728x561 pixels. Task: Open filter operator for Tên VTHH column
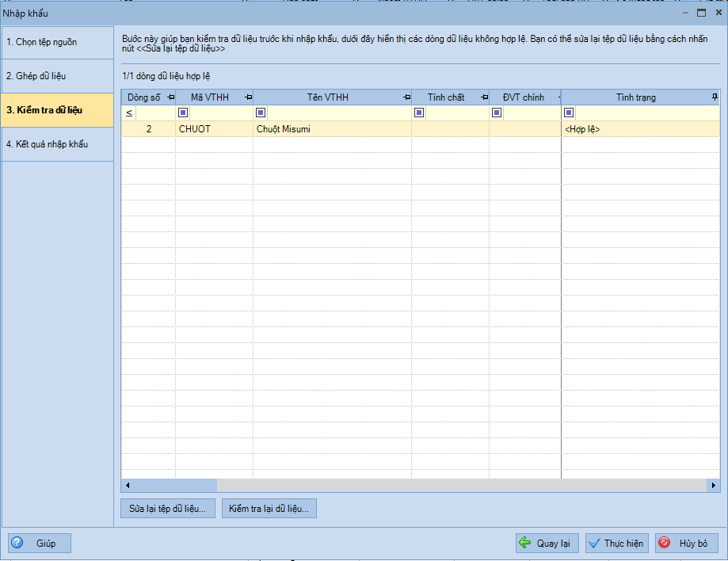[261, 113]
